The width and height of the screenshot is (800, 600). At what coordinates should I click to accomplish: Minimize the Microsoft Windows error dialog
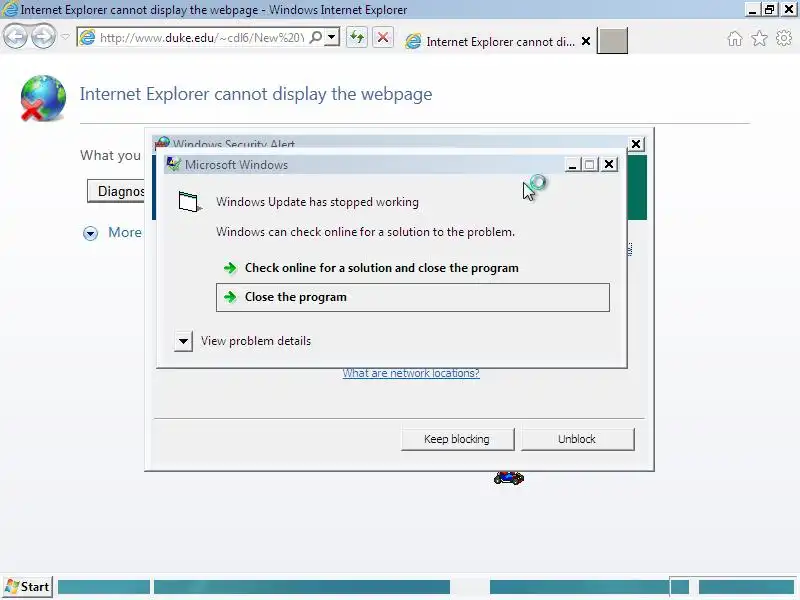pyautogui.click(x=572, y=165)
